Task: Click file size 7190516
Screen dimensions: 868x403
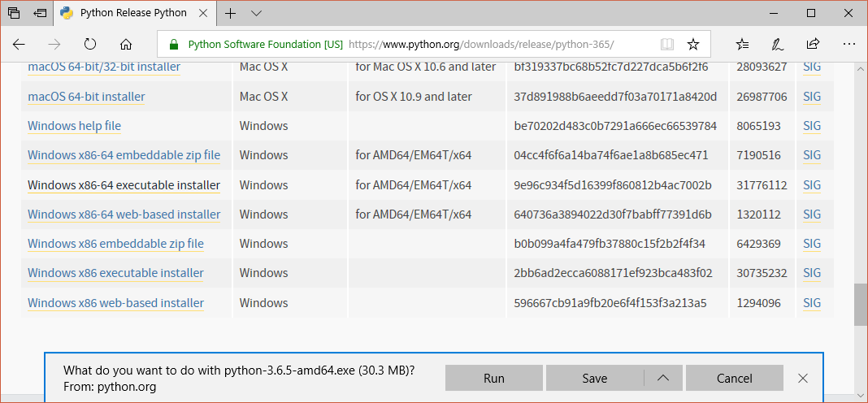Action: [758, 155]
